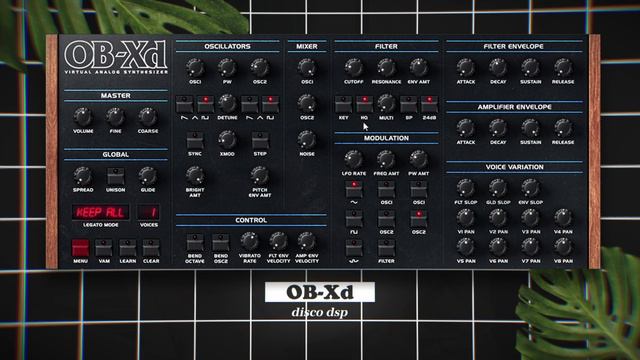Click the PITCH ENV AMT knob
The image size is (640, 360).
260,176
